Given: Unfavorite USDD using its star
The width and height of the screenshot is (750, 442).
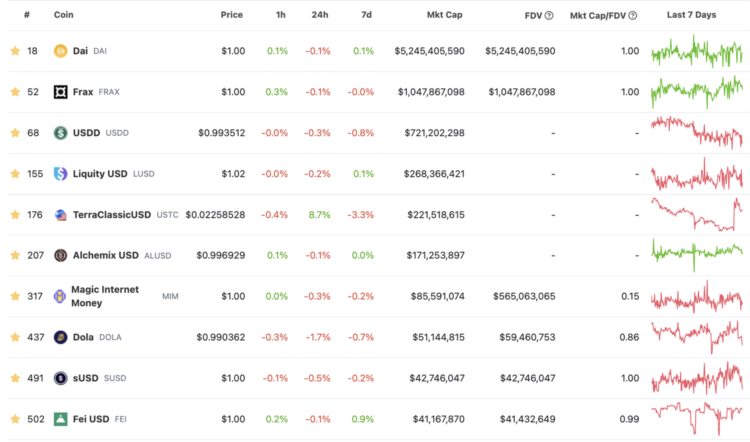Looking at the screenshot, I should pos(14,133).
